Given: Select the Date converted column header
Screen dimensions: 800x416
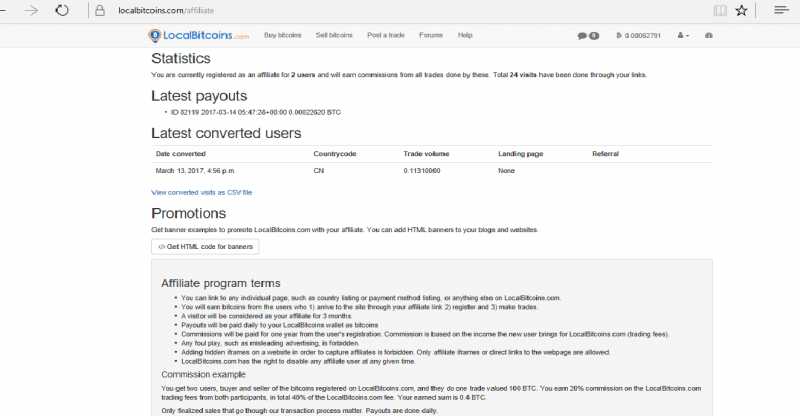Looking at the screenshot, I should click(181, 154).
